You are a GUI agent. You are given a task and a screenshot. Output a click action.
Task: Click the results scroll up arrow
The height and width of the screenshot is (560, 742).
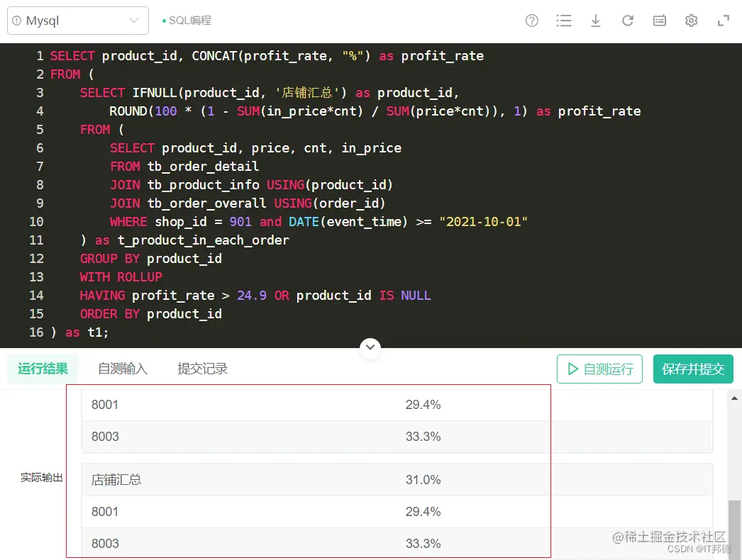click(x=734, y=398)
